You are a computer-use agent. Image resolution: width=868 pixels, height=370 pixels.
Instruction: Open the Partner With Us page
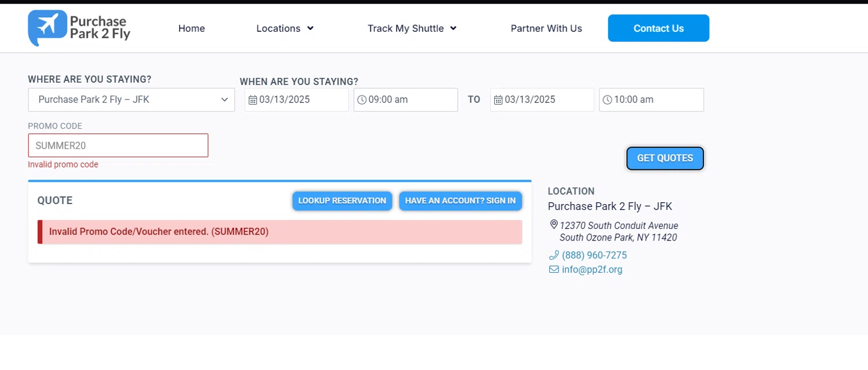point(546,28)
